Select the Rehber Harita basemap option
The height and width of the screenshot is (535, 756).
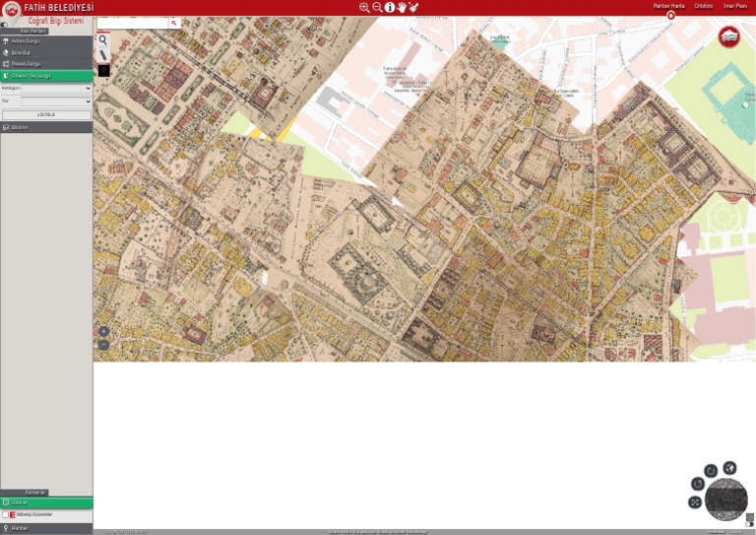[668, 6]
